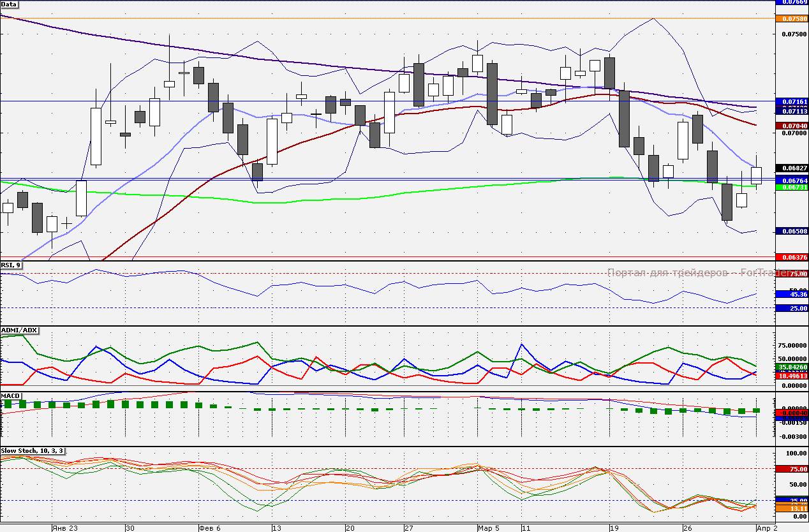Click the 0.06508 lower band tag

point(792,231)
